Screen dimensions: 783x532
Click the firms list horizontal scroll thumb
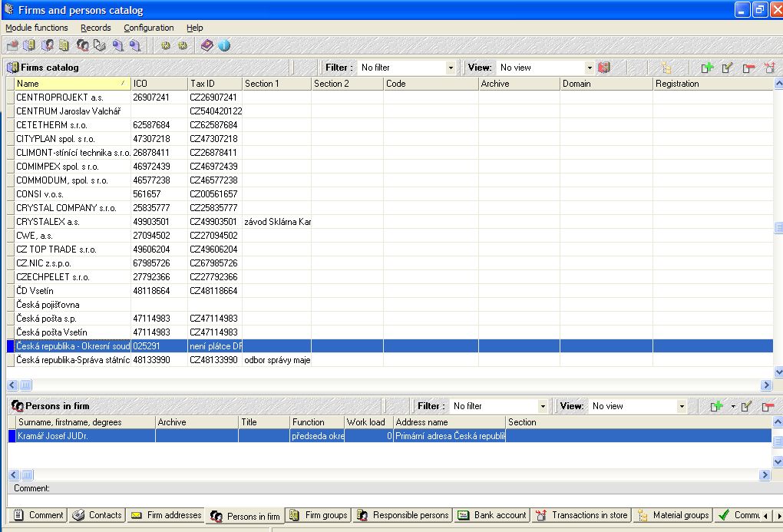coord(25,385)
